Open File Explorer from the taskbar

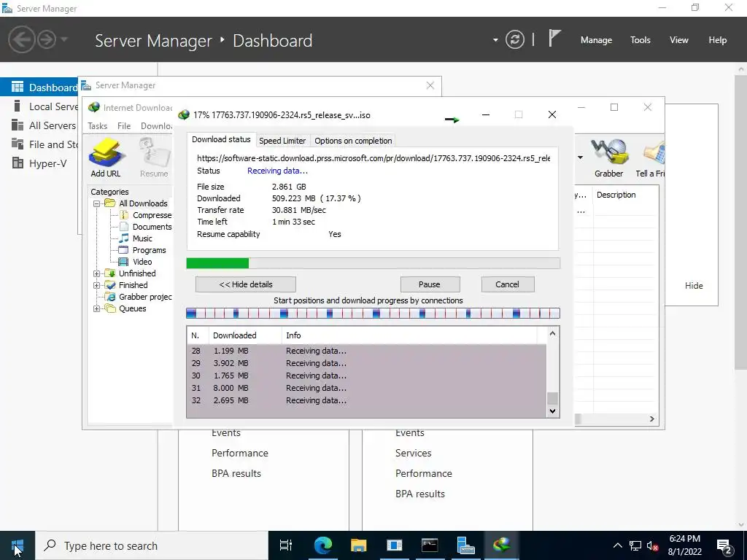pos(358,545)
